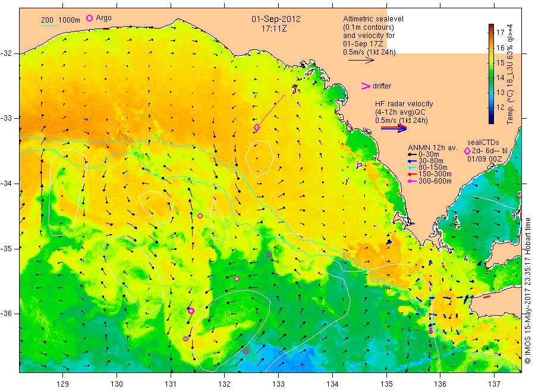Click the latitude axis label -36
Screen dimensions: 535x392
[7, 314]
